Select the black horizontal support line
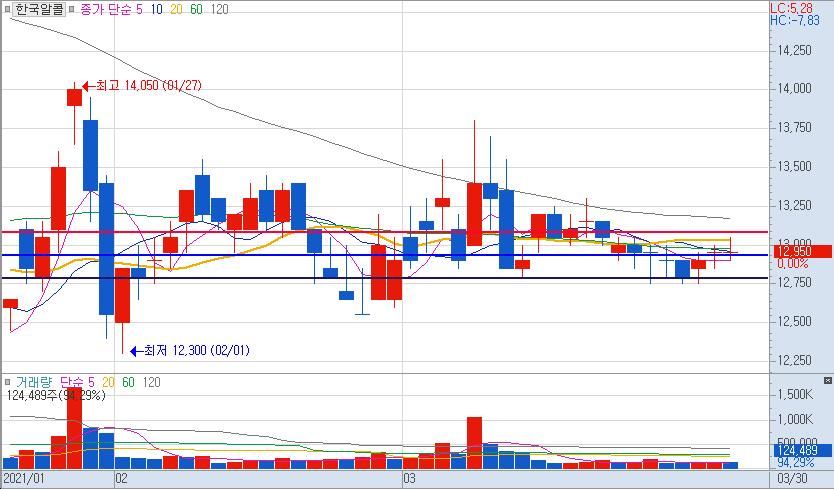The height and width of the screenshot is (489, 834). 385,278
